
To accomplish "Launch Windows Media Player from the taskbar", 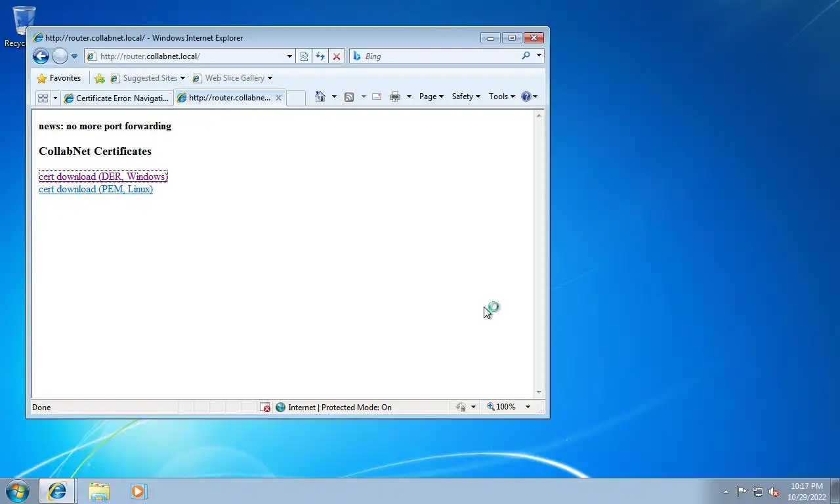I will click(138, 491).
